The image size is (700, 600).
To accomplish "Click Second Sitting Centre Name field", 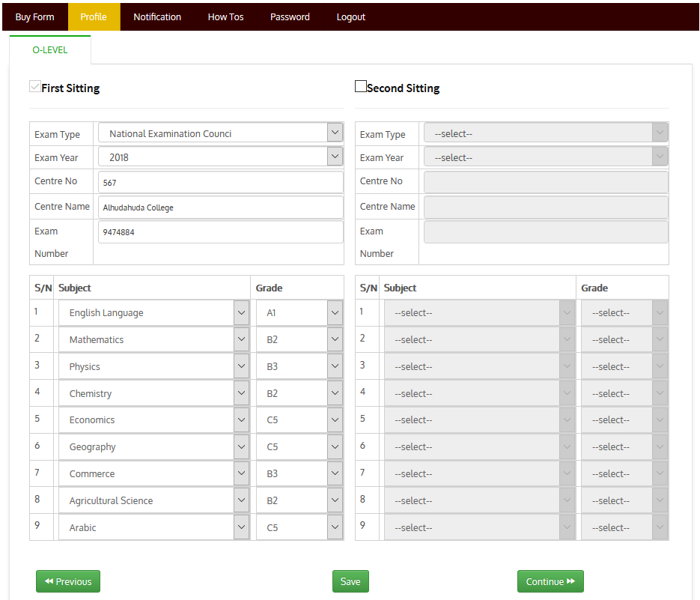I will (546, 207).
